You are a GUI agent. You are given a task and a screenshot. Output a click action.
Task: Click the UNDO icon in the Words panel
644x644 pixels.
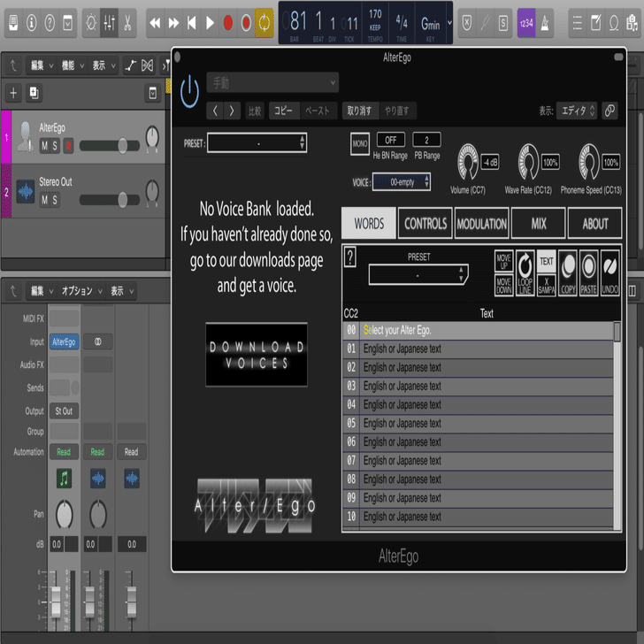(609, 273)
